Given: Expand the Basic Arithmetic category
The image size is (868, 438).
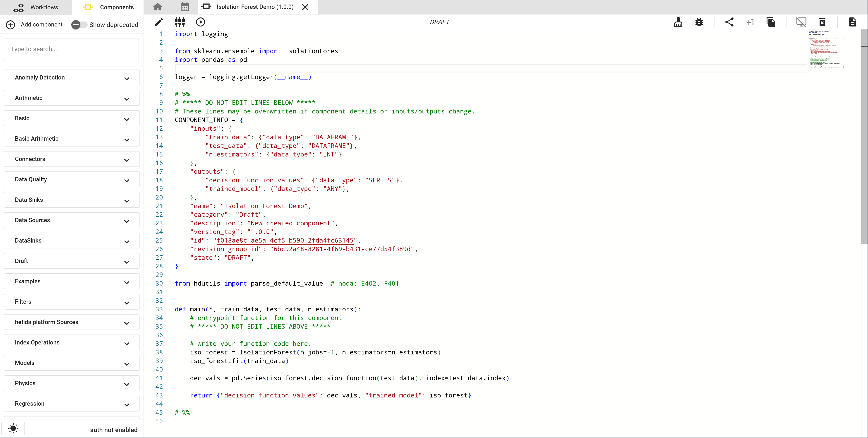Looking at the screenshot, I should (72, 139).
